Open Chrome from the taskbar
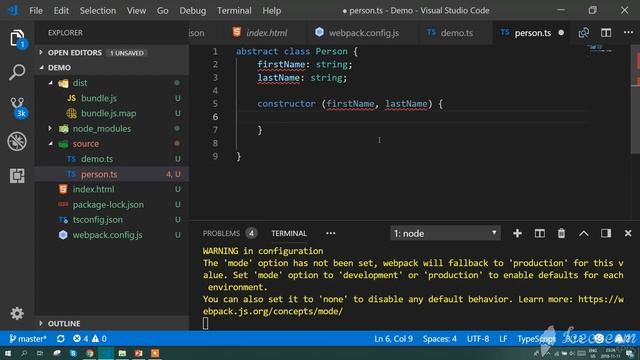Screen dimensions: 640x360 tap(89, 353)
